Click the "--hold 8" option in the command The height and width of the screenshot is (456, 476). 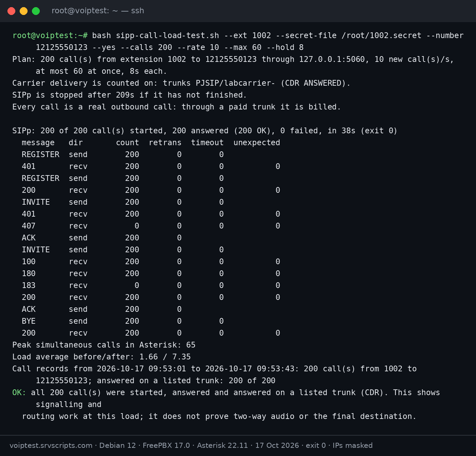pyautogui.click(x=285, y=47)
